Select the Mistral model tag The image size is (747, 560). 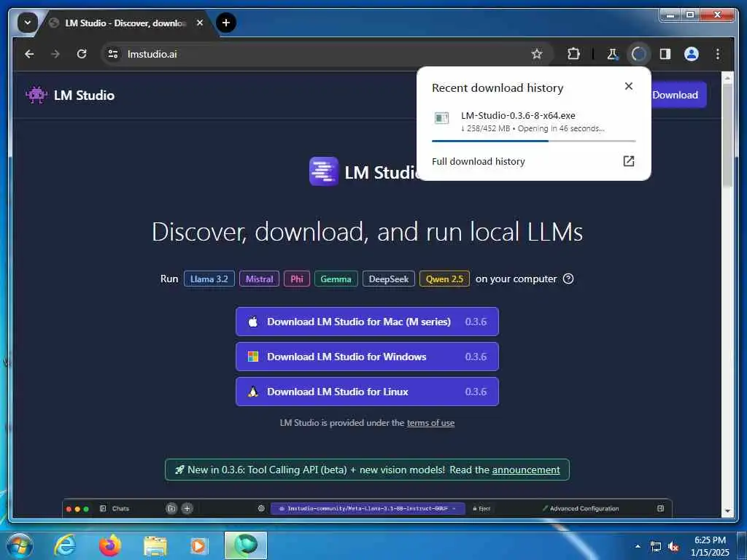coord(259,279)
